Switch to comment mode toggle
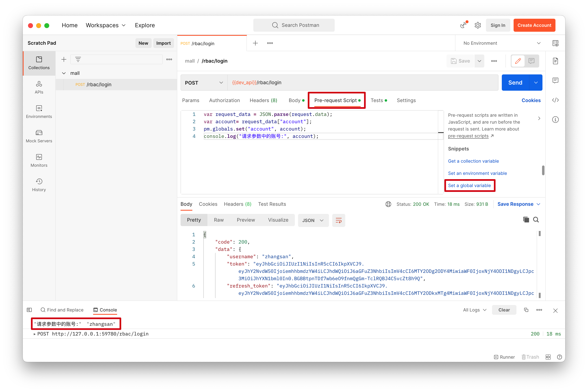Image resolution: width=588 pixels, height=392 pixels. coord(531,61)
